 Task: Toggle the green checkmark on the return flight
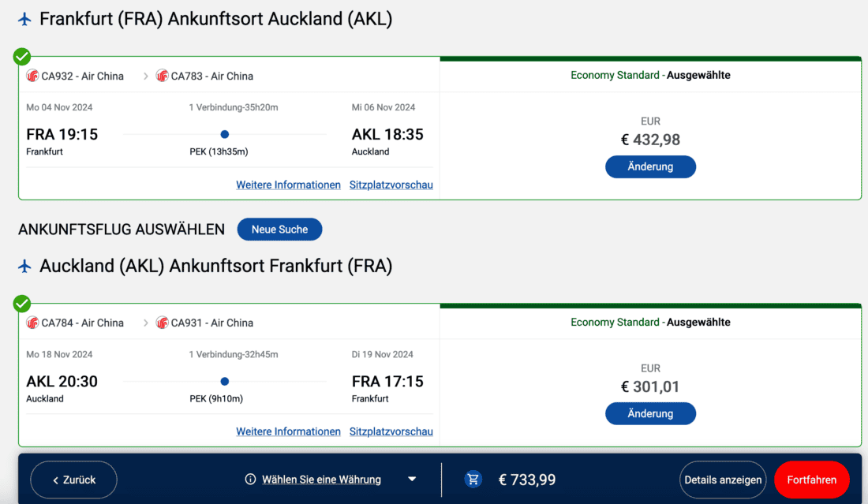click(x=22, y=304)
